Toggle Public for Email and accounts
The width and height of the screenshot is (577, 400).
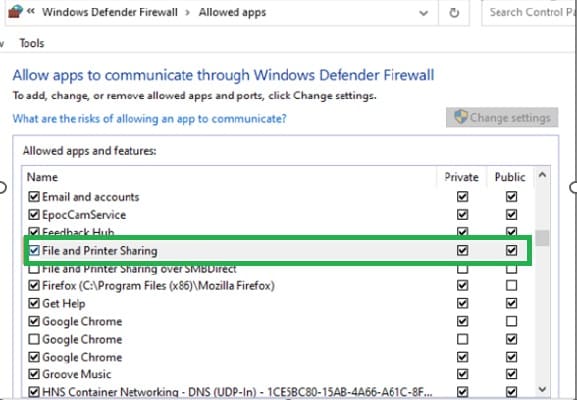511,197
